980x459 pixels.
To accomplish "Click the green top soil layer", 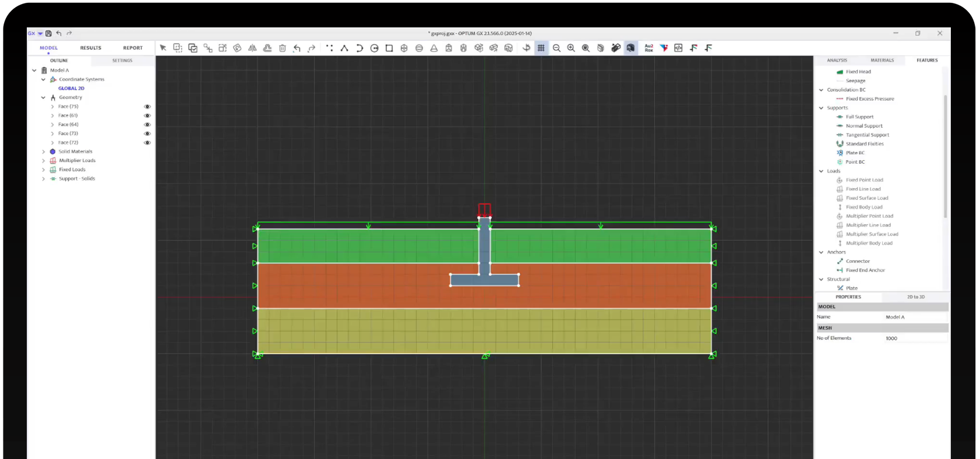I will (367, 246).
